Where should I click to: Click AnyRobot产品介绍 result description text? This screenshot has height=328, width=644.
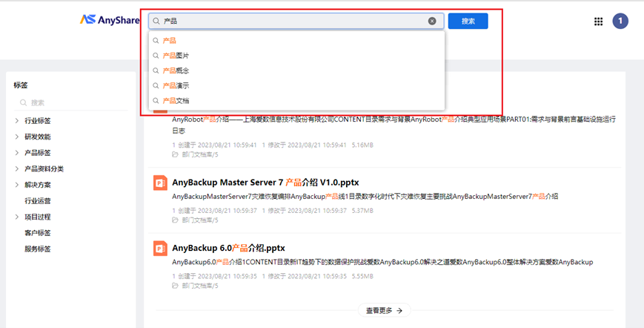pos(394,125)
